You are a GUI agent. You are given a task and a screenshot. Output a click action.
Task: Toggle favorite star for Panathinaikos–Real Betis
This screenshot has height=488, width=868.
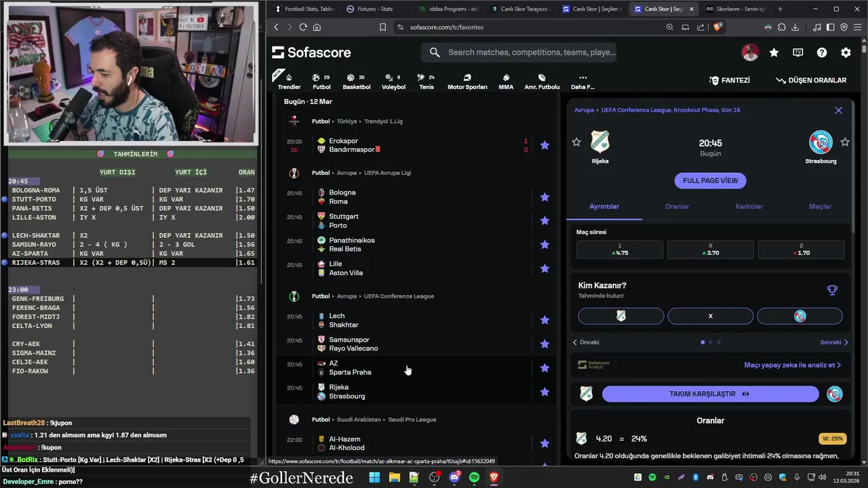point(545,245)
